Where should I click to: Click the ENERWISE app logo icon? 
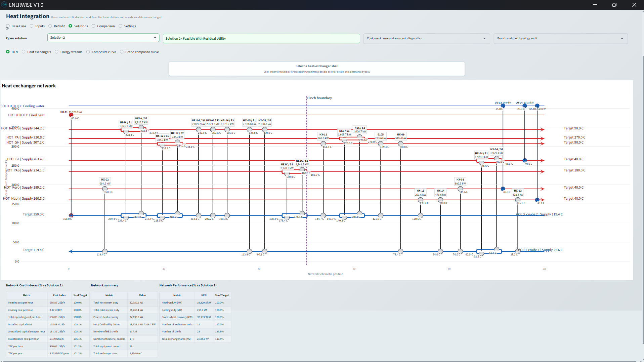4,5
